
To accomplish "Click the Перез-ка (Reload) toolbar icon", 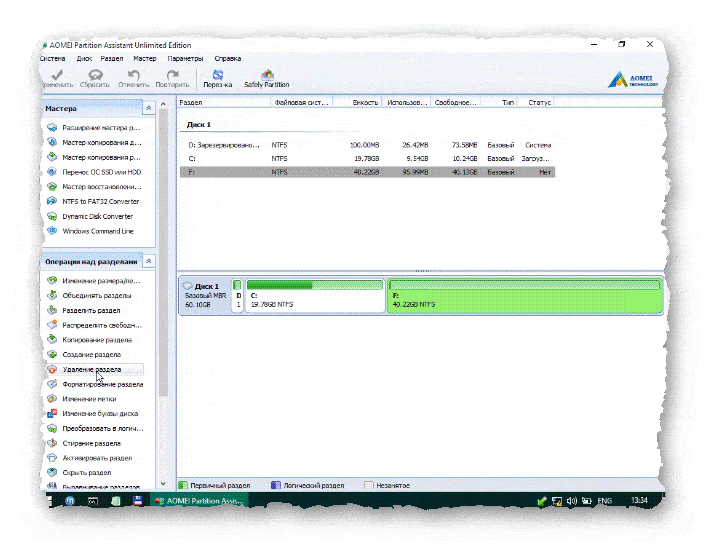I will pos(218,75).
